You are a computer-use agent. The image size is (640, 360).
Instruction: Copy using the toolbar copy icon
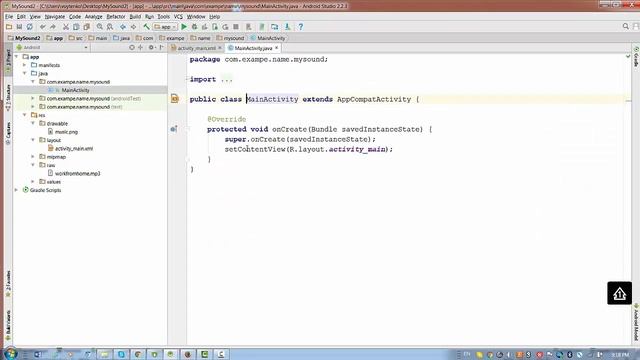(x=76, y=27)
